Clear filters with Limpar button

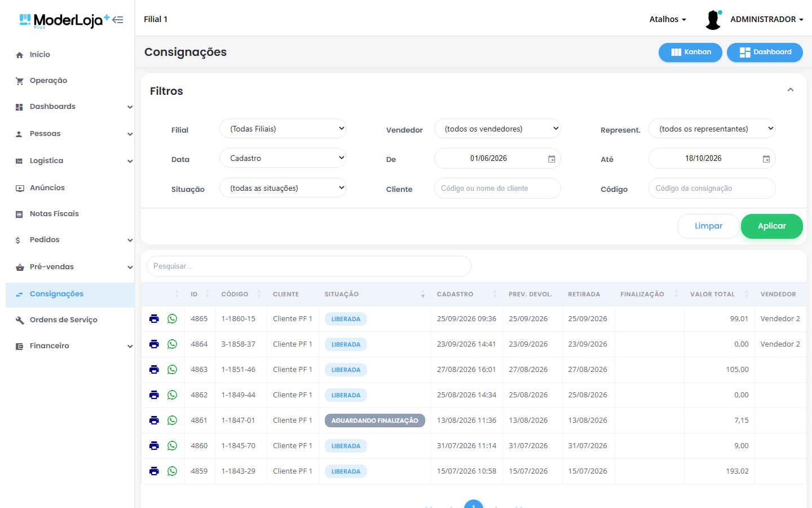click(708, 226)
